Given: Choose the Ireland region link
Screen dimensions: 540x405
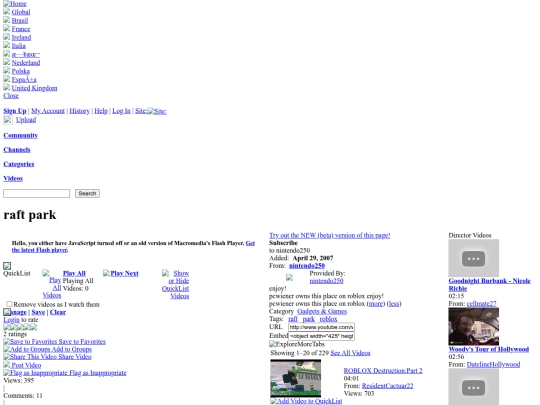Looking at the screenshot, I should point(21,37).
